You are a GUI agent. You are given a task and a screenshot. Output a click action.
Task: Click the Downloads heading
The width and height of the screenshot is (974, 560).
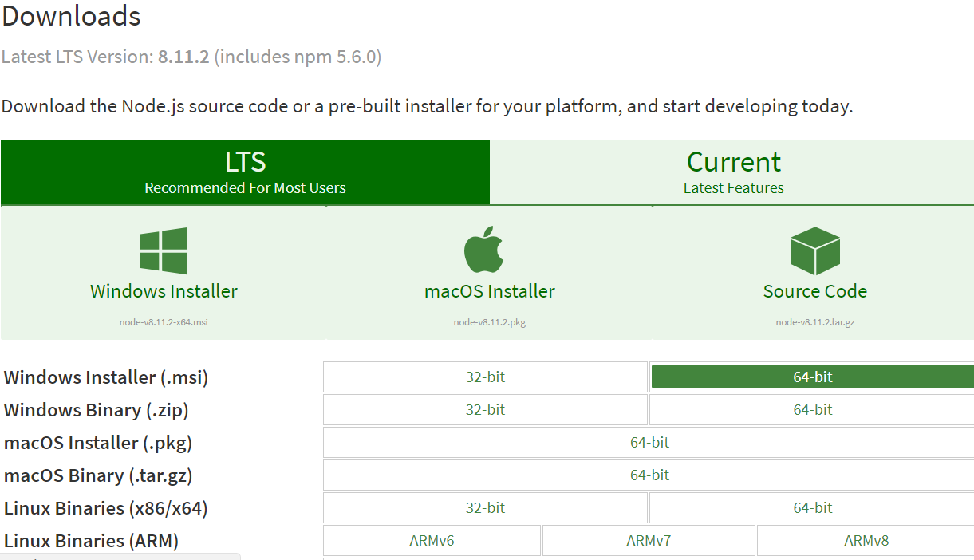(x=71, y=15)
